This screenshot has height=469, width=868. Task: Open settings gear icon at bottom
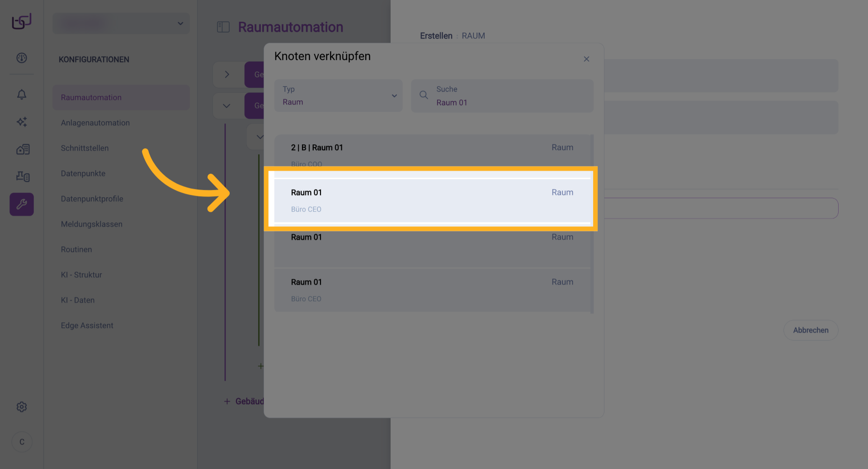[x=22, y=407]
